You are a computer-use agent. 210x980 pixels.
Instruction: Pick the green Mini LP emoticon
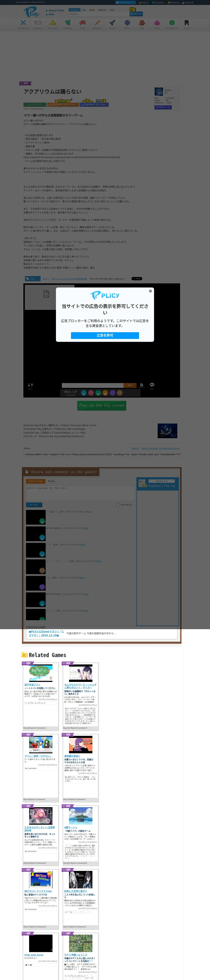[x=98, y=393]
